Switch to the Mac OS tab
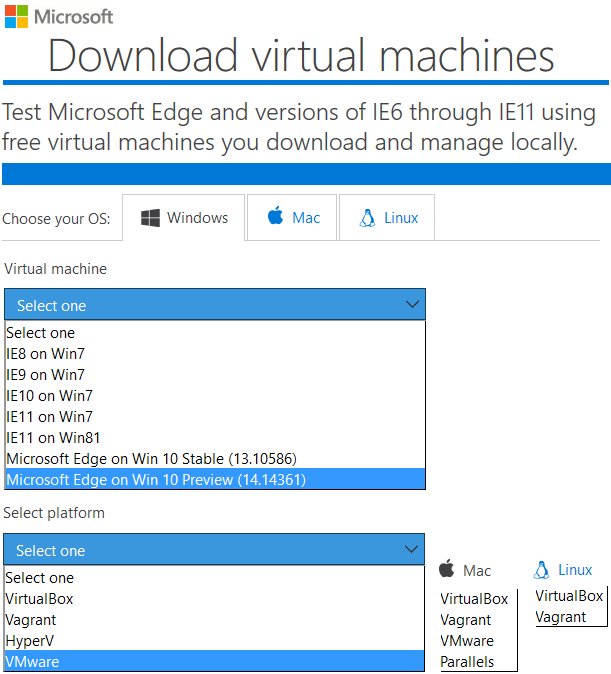 (292, 218)
